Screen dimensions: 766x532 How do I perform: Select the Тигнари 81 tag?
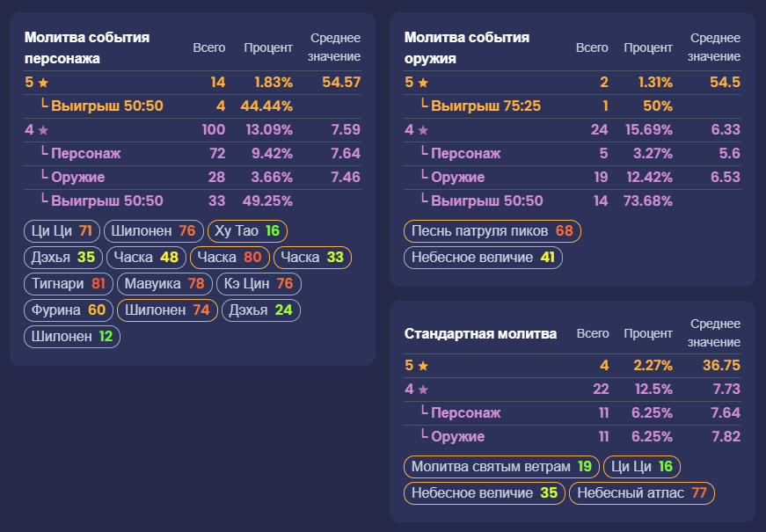(69, 284)
